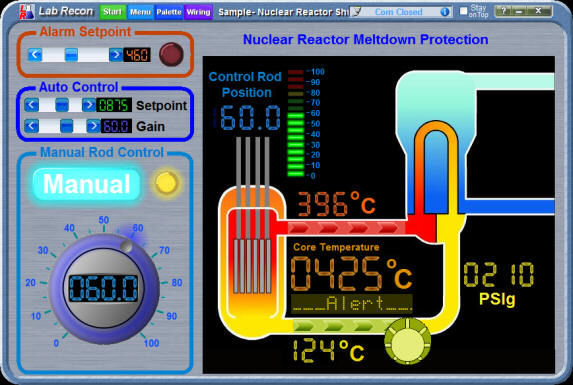
Task: Increase Alarm Setpoint with right arrow
Action: pos(116,55)
